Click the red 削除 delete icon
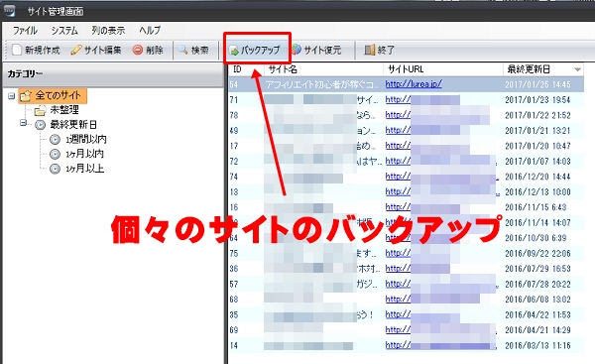Screen dimensions: 595x364 point(138,50)
